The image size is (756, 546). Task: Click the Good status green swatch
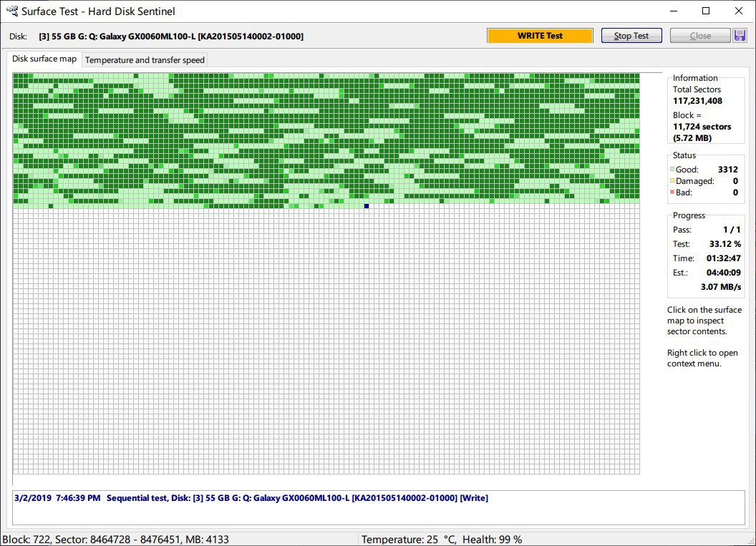672,169
